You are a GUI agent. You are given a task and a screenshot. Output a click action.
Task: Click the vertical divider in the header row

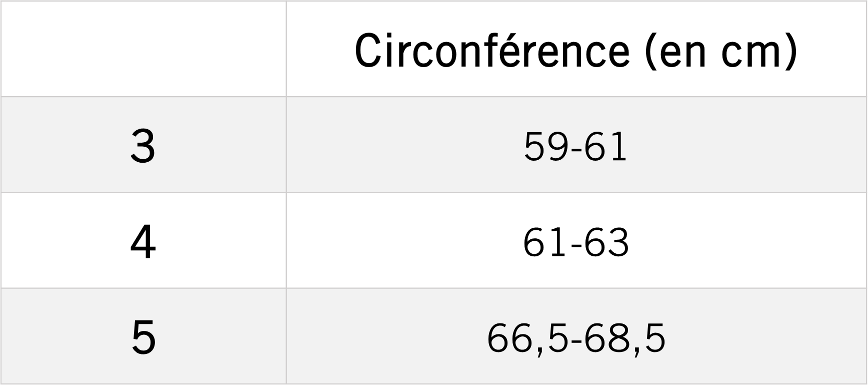pos(286,49)
